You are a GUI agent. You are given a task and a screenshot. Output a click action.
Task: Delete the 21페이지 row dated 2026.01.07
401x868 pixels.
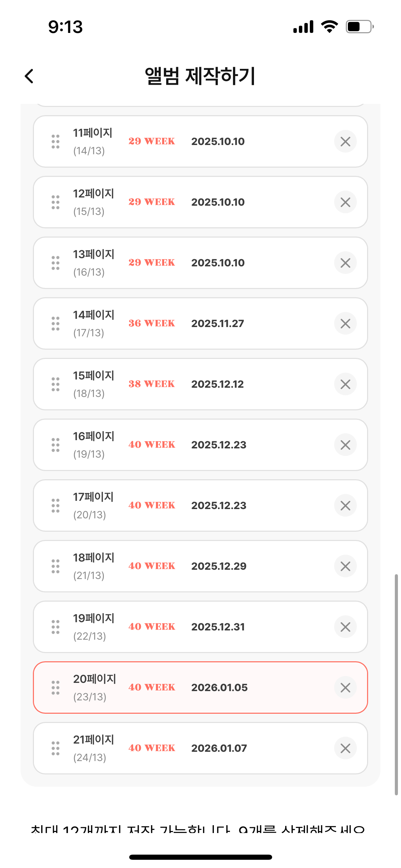pos(345,748)
